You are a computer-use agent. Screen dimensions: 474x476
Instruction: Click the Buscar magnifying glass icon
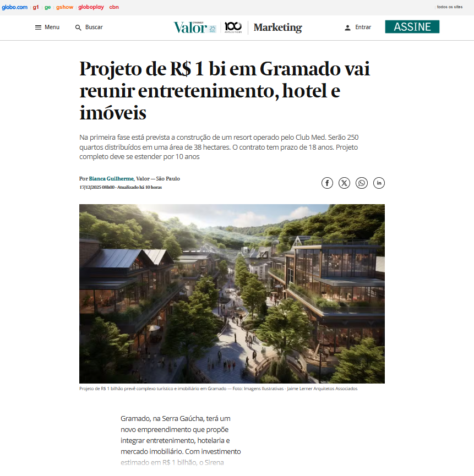pos(78,28)
